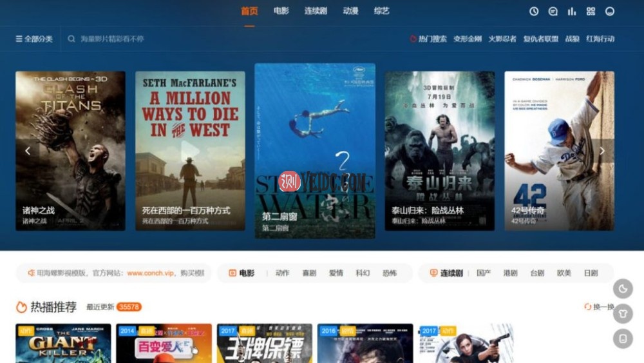This screenshot has width=644, height=363.
Task: Filter series by 台剧
Action: [x=537, y=273]
